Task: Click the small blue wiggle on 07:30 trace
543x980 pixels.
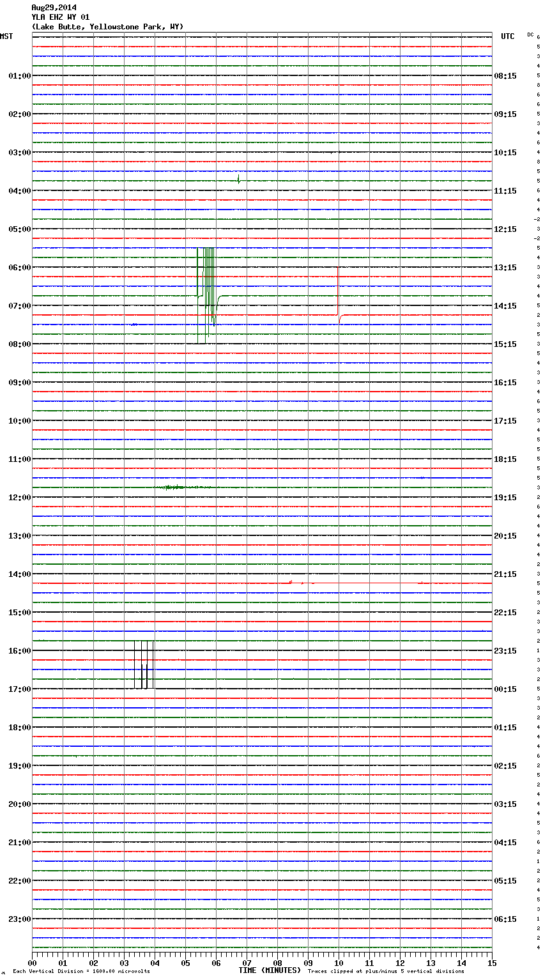Action: point(134,325)
